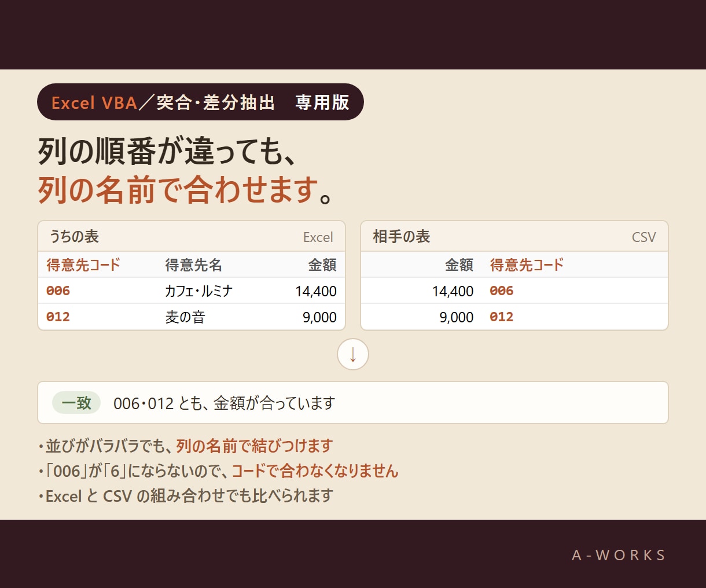Click the 'うちの表' table title
Viewport: 706px width, 588px height.
tap(74, 237)
